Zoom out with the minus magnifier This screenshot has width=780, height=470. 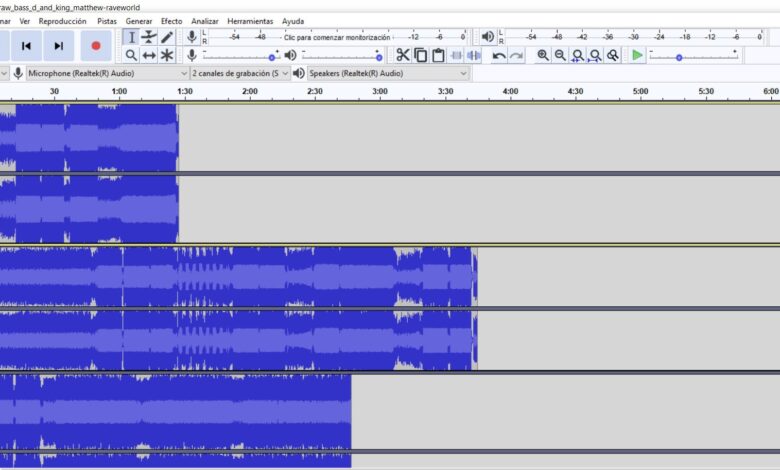pos(560,55)
